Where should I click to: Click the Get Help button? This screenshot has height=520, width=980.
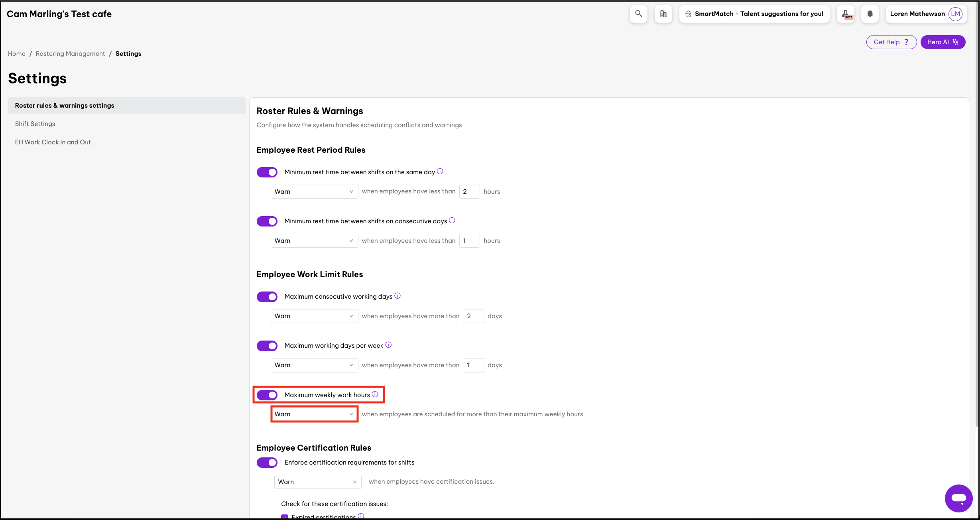891,42
